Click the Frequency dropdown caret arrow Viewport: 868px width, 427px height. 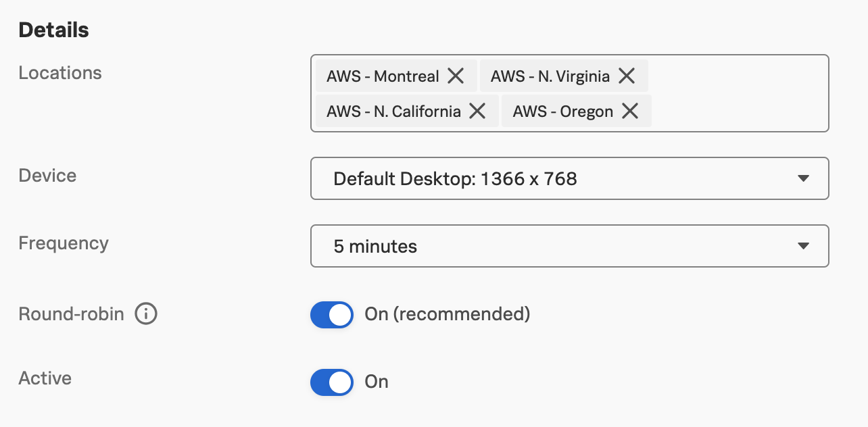tap(804, 246)
